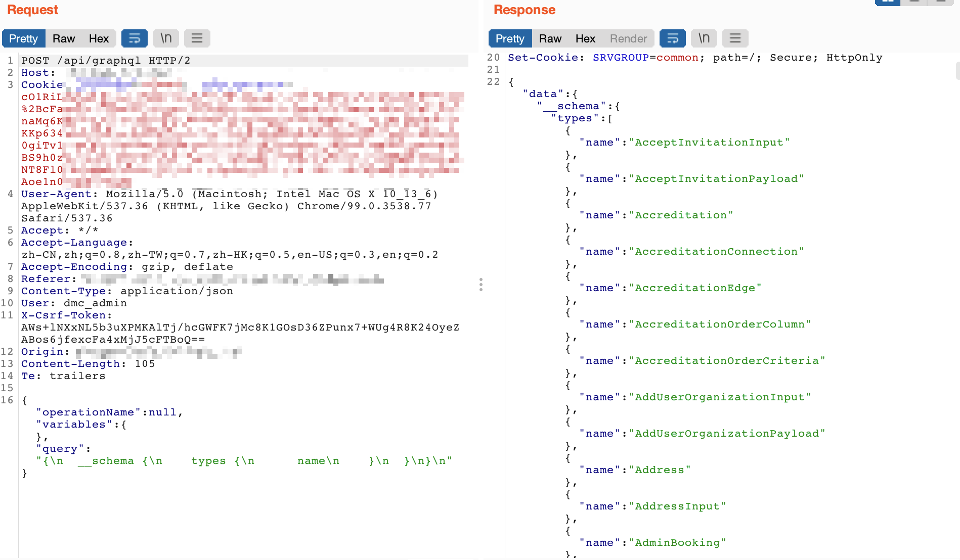The height and width of the screenshot is (560, 960).
Task: Toggle word wrap icon in Request panel
Action: click(x=135, y=38)
